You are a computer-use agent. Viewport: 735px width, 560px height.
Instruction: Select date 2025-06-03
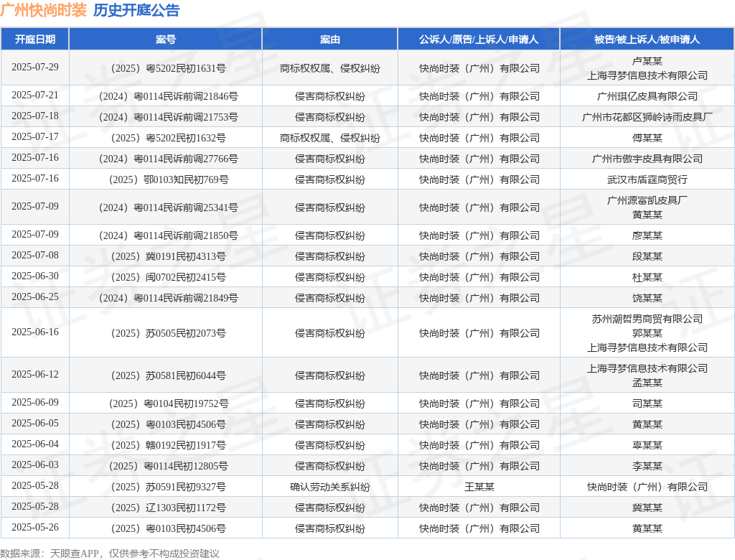[35, 465]
